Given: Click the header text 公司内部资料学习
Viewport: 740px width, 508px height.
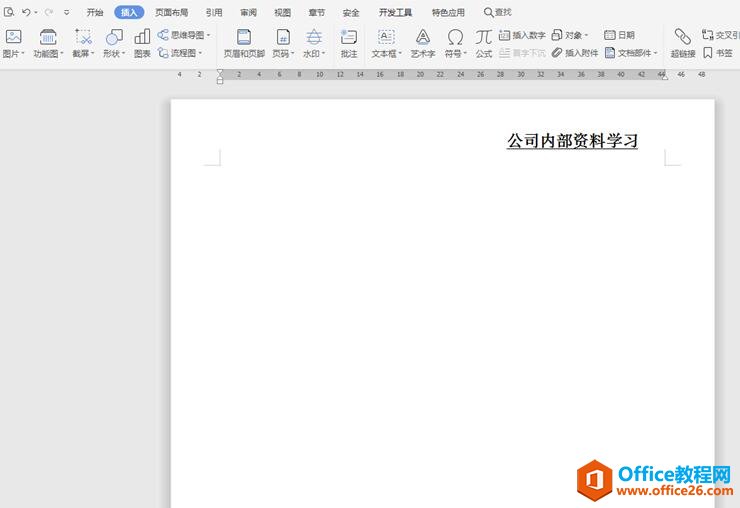Looking at the screenshot, I should tap(572, 141).
